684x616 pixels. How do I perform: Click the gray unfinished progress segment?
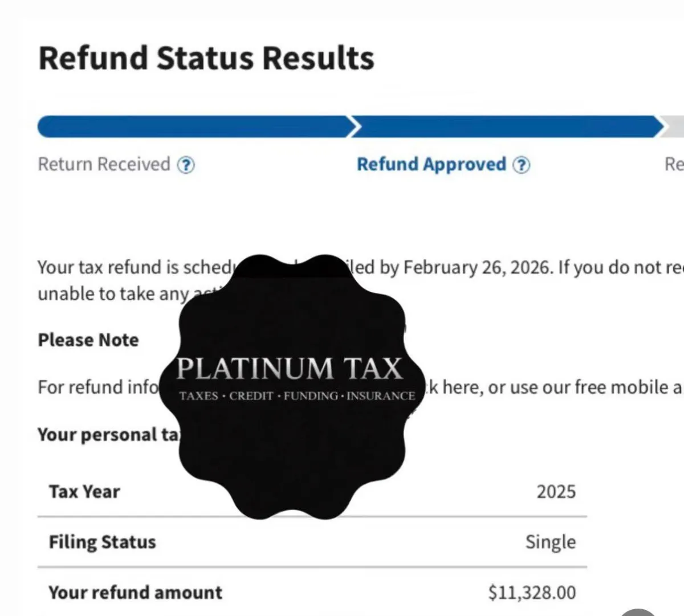675,127
